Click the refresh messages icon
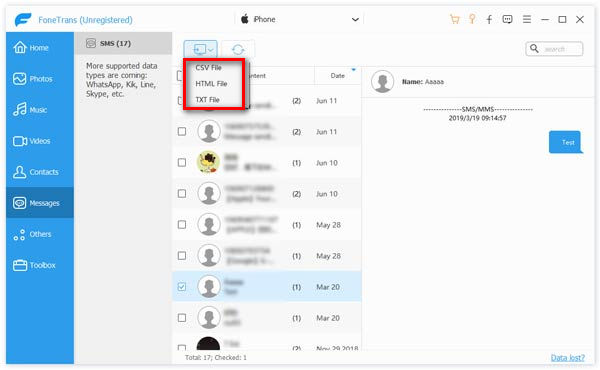This screenshot has width=600, height=370. [238, 49]
